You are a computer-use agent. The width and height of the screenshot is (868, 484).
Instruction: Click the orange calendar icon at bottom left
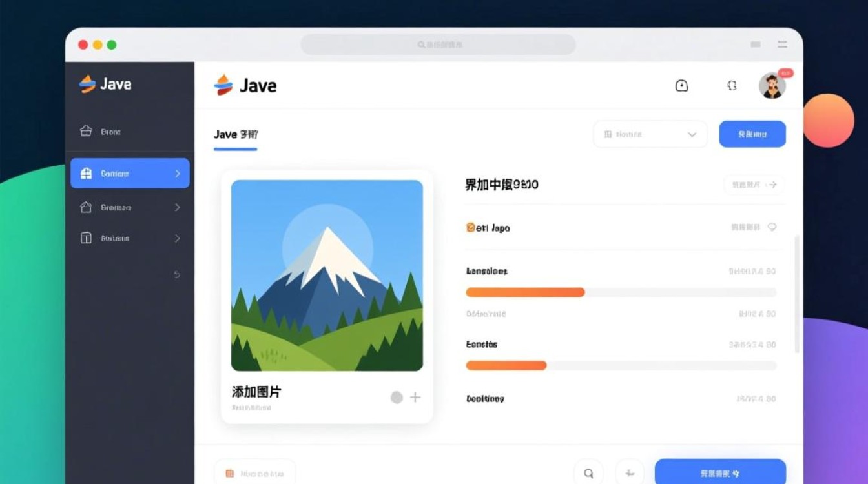click(229, 473)
